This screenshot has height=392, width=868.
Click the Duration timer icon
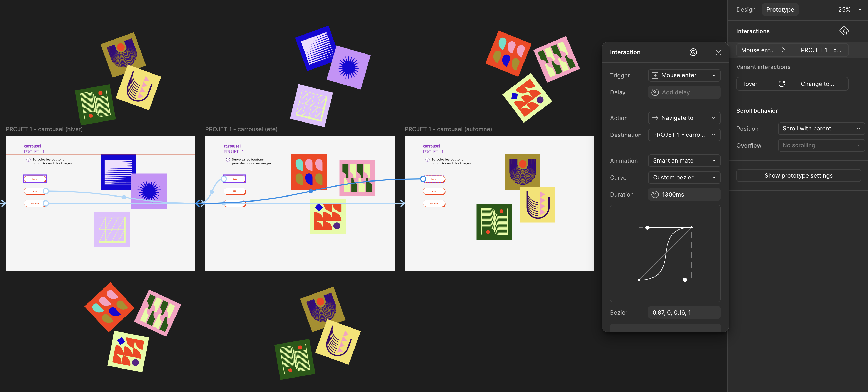coord(655,194)
